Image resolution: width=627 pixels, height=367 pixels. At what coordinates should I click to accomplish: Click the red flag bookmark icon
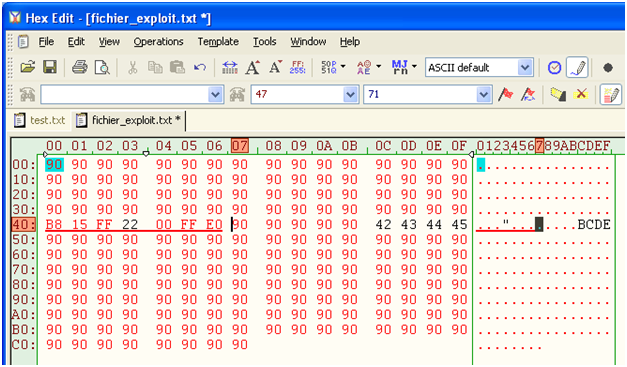pyautogui.click(x=505, y=95)
